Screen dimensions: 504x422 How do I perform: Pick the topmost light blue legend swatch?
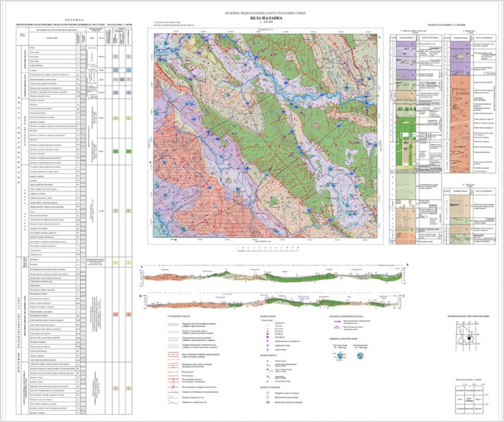pyautogui.click(x=115, y=57)
